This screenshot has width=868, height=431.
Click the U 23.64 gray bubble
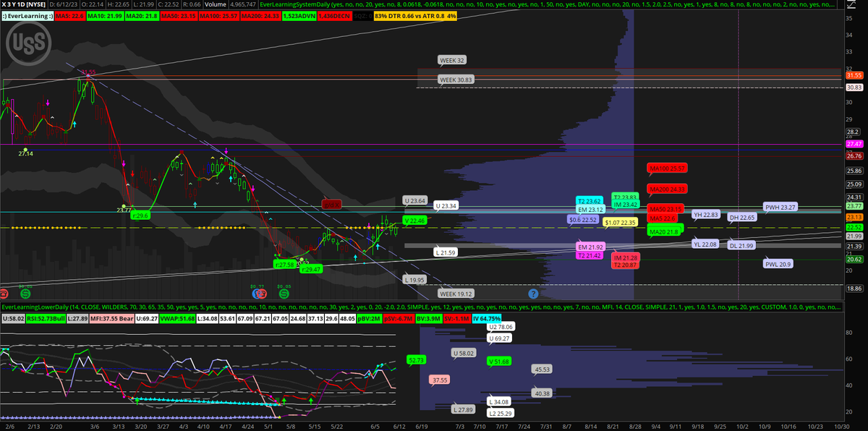pos(416,200)
